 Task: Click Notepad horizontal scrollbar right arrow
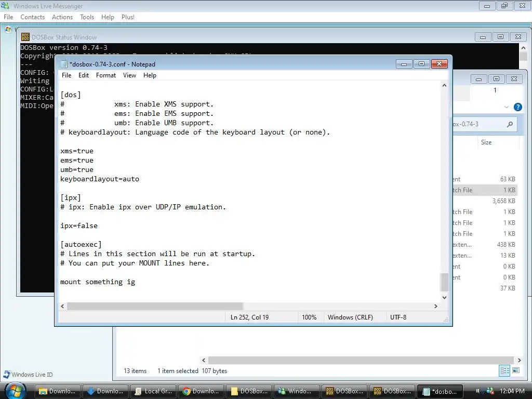(x=436, y=306)
